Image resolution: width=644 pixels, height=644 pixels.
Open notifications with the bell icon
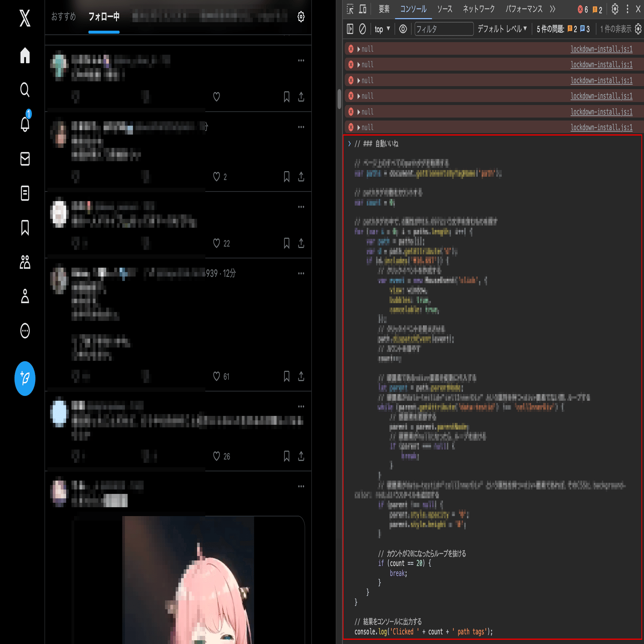click(24, 125)
